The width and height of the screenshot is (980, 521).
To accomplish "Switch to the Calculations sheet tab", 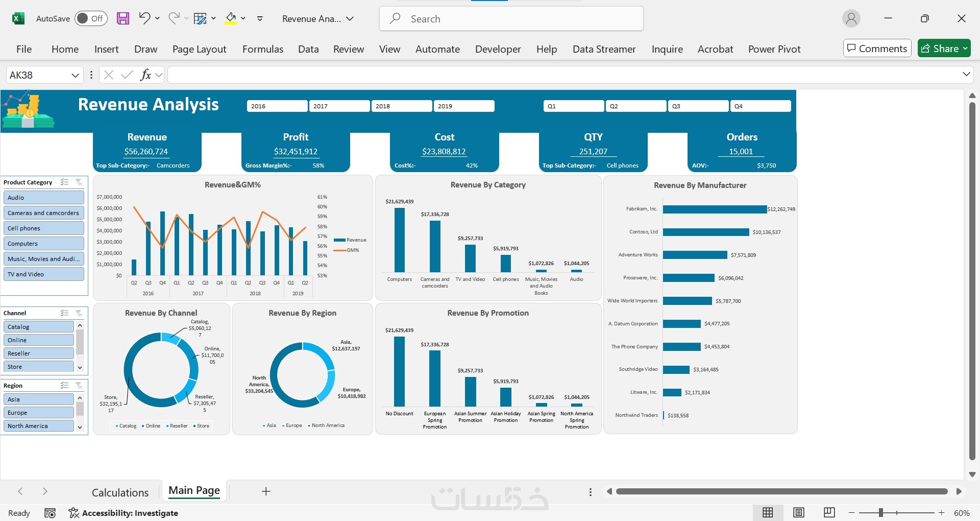I will pos(120,492).
